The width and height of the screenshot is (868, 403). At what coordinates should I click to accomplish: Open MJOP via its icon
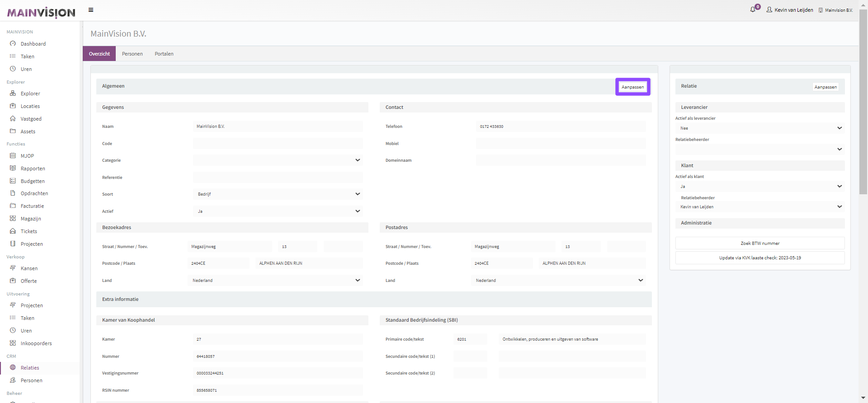[13, 156]
